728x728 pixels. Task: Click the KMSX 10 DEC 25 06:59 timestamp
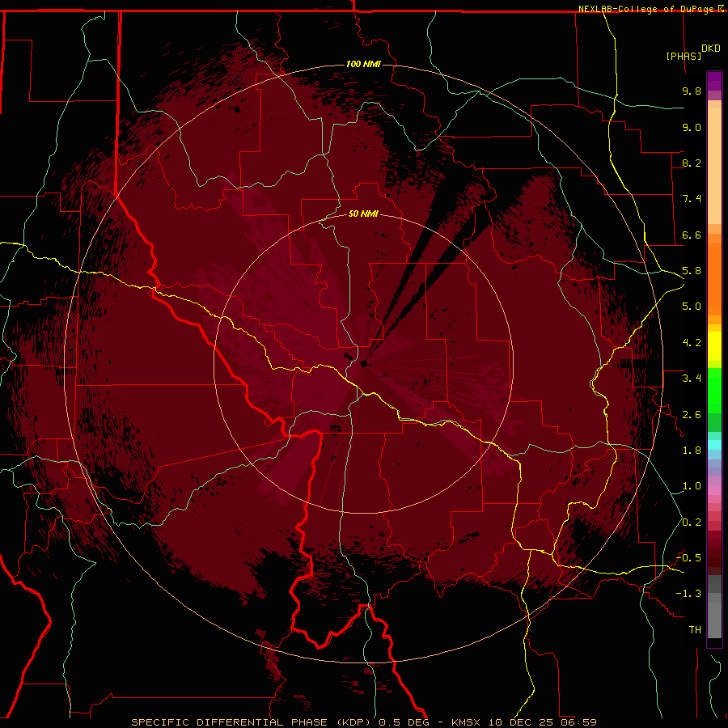[x=523, y=722]
